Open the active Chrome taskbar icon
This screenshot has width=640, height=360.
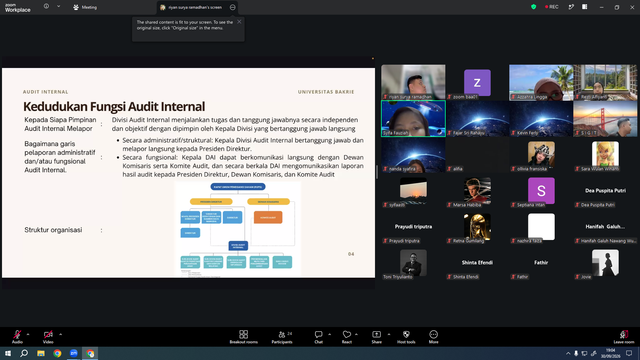[x=90, y=353]
